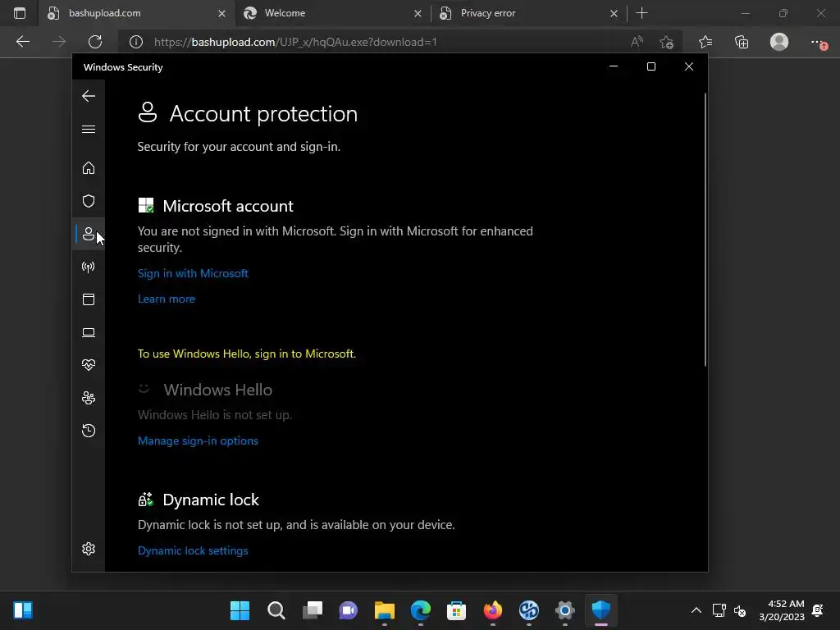Image resolution: width=840 pixels, height=630 pixels.
Task: Open Firefox from taskbar
Action: click(x=493, y=610)
